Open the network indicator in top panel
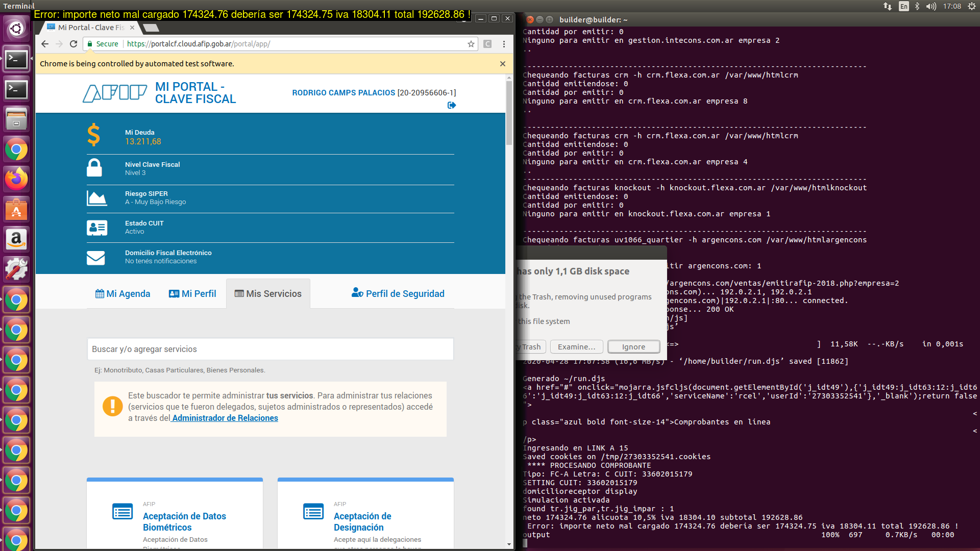980x551 pixels. coord(888,6)
